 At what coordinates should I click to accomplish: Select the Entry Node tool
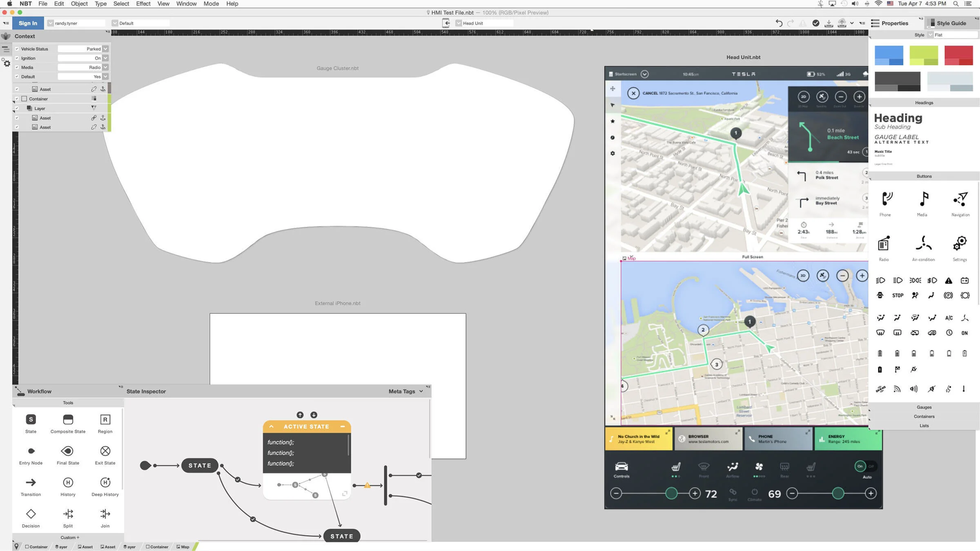[x=31, y=451]
